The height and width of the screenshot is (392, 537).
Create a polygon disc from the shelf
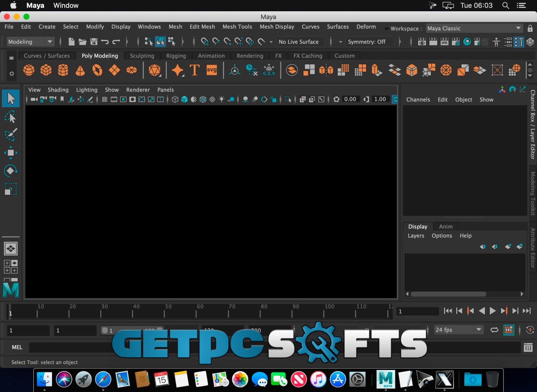coord(131,70)
